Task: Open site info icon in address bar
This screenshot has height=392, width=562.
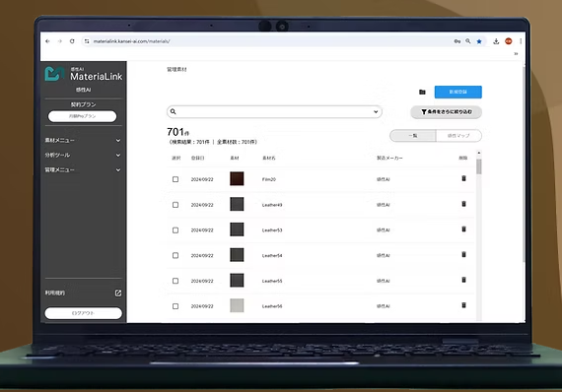Action: tap(87, 41)
